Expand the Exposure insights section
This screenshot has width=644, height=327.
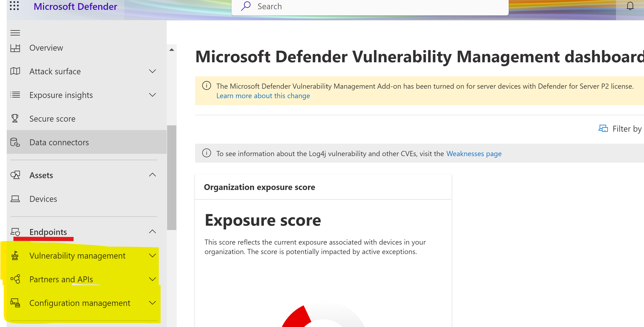[152, 95]
